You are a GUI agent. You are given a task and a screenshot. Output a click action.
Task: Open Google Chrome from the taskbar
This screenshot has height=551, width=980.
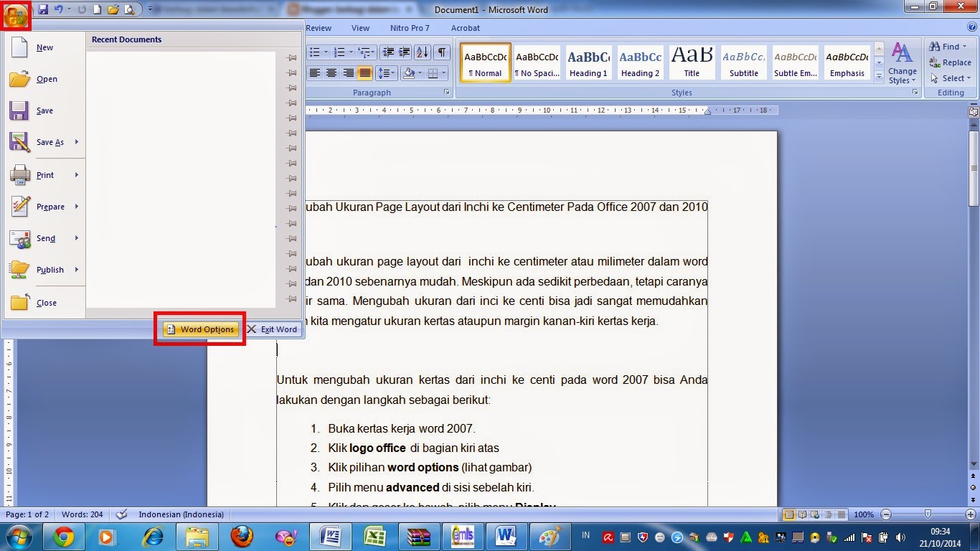[x=63, y=537]
